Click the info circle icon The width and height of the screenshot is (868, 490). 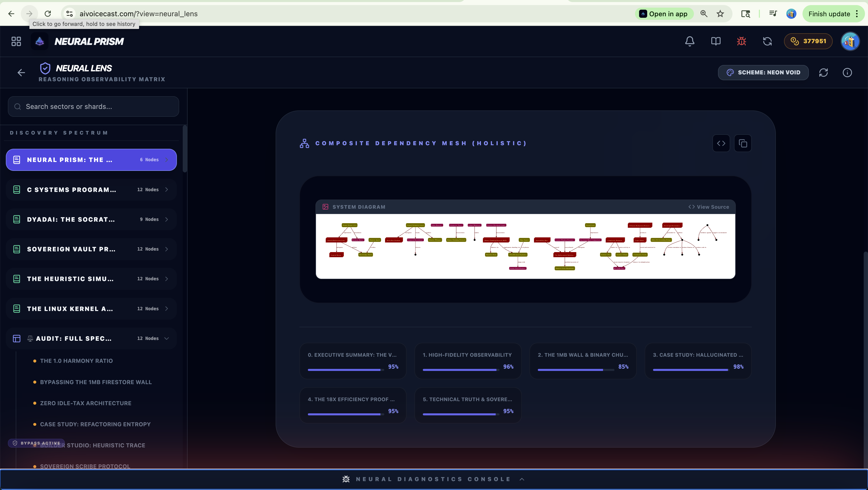(847, 72)
